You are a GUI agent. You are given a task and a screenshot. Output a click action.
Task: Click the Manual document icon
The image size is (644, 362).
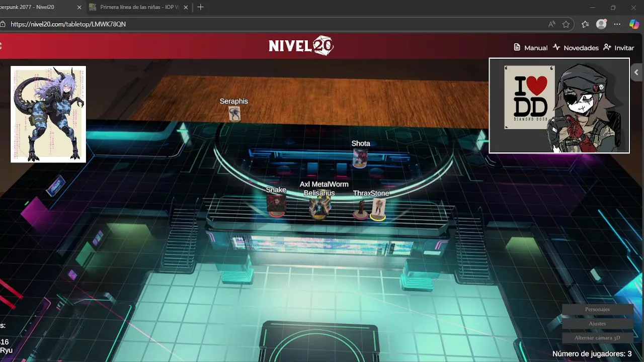coord(517,47)
